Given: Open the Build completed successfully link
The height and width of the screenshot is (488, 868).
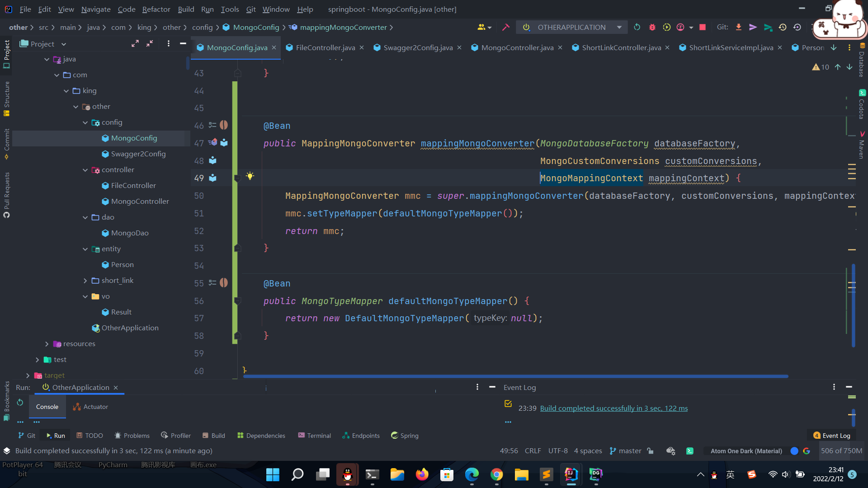Looking at the screenshot, I should 613,408.
